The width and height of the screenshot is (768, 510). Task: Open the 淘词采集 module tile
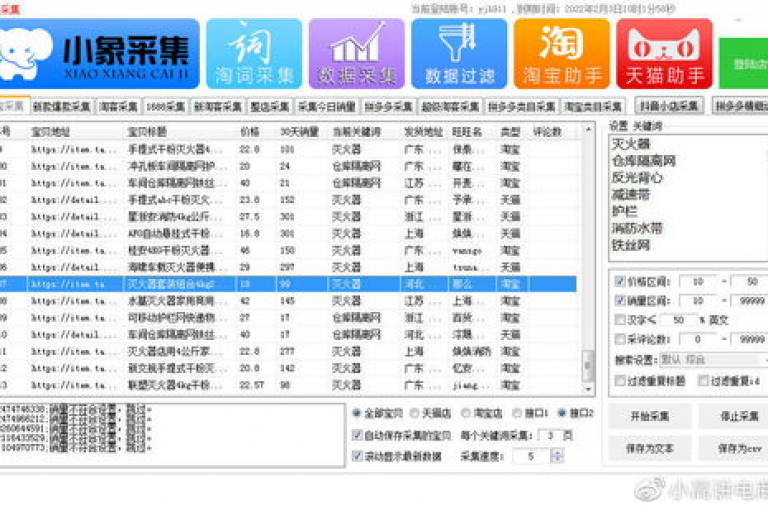[x=254, y=54]
